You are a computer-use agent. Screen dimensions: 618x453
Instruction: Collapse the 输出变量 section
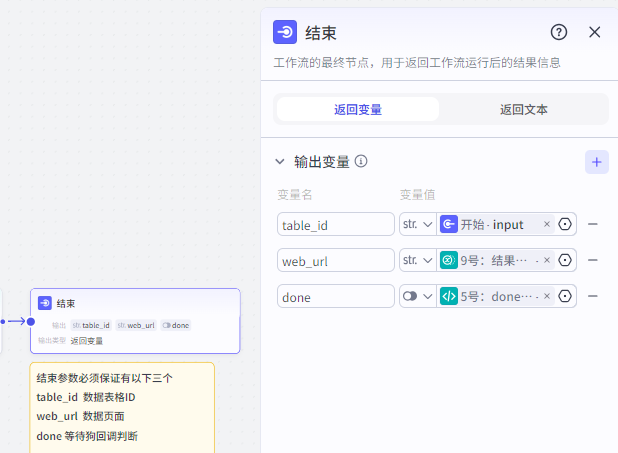[x=280, y=161]
